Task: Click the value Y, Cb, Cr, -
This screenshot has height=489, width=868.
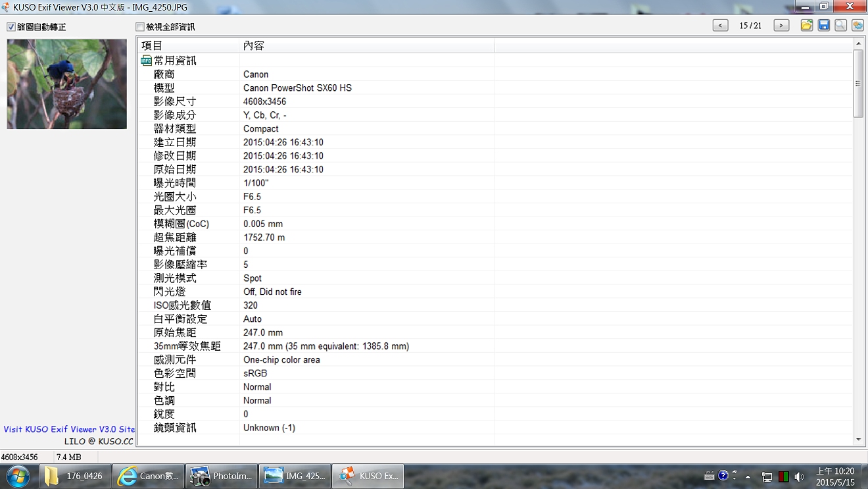Action: [265, 115]
